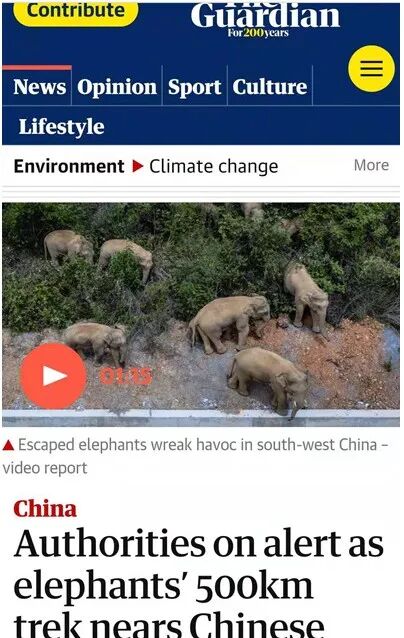Switch to the News tab
This screenshot has width=404, height=638.
(39, 87)
